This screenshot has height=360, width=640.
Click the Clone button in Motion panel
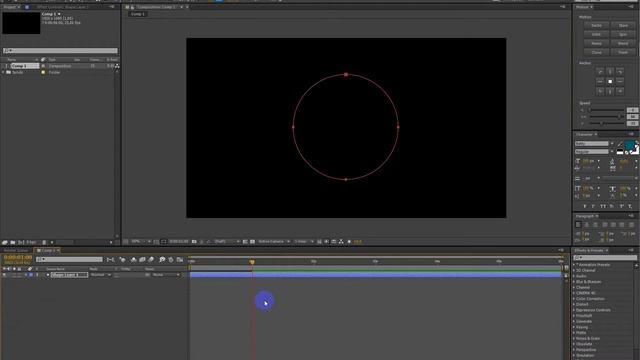coord(596,52)
